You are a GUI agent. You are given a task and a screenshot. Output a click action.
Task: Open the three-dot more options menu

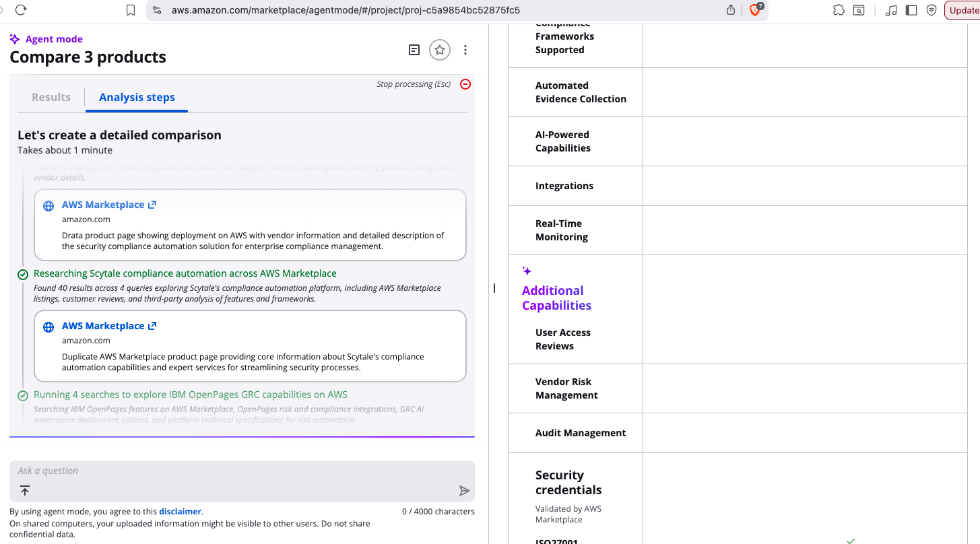point(465,50)
